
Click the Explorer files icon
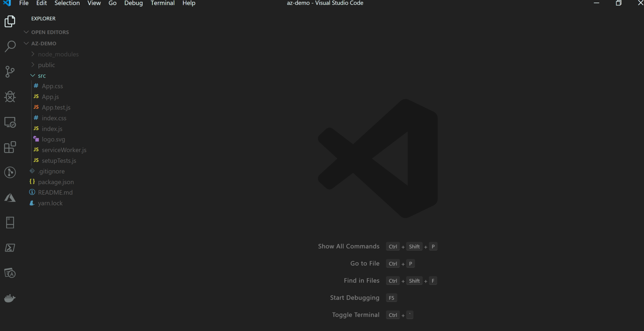tap(10, 21)
